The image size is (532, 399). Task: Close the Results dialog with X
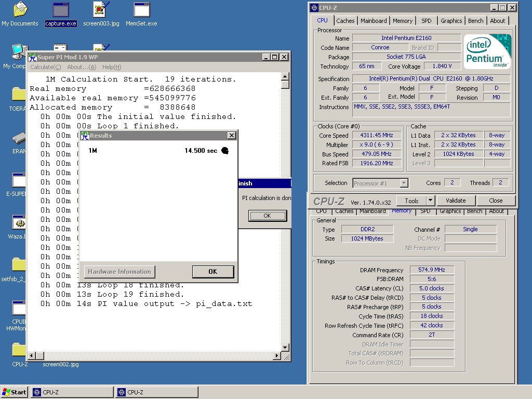coord(231,136)
